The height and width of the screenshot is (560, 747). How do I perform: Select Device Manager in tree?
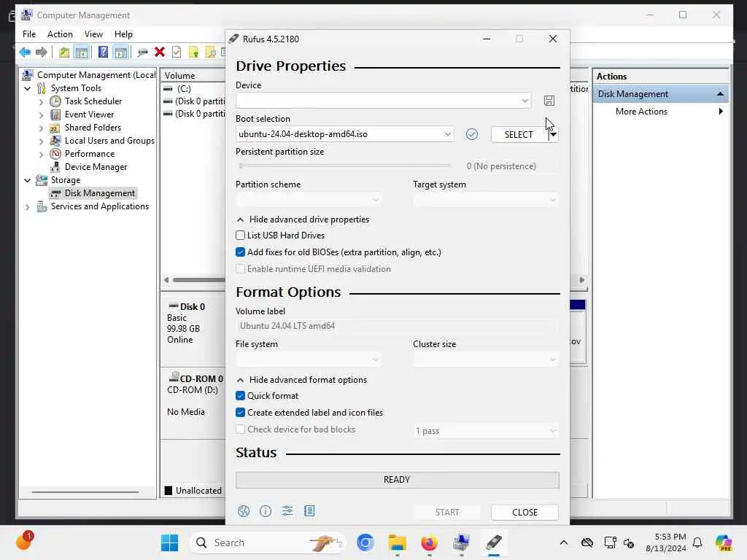(x=96, y=167)
